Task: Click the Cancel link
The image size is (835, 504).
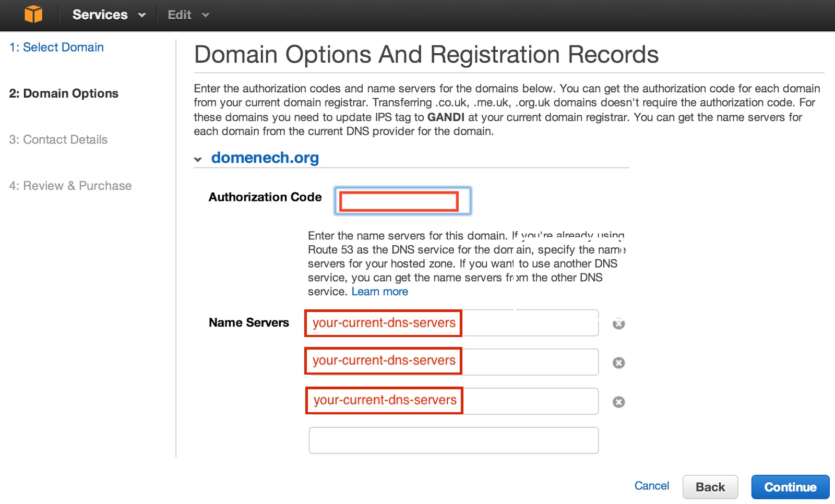Action: (x=651, y=486)
